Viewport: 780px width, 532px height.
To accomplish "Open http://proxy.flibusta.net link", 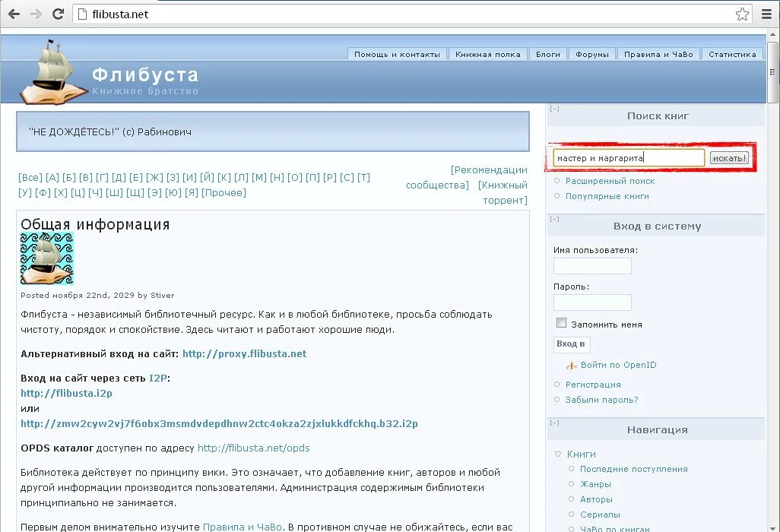I will [x=244, y=354].
